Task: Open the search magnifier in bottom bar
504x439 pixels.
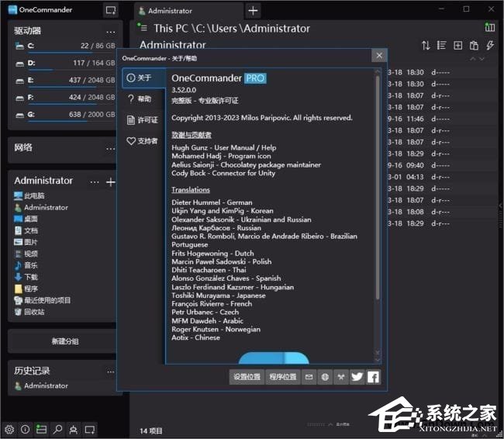Action: point(57,430)
